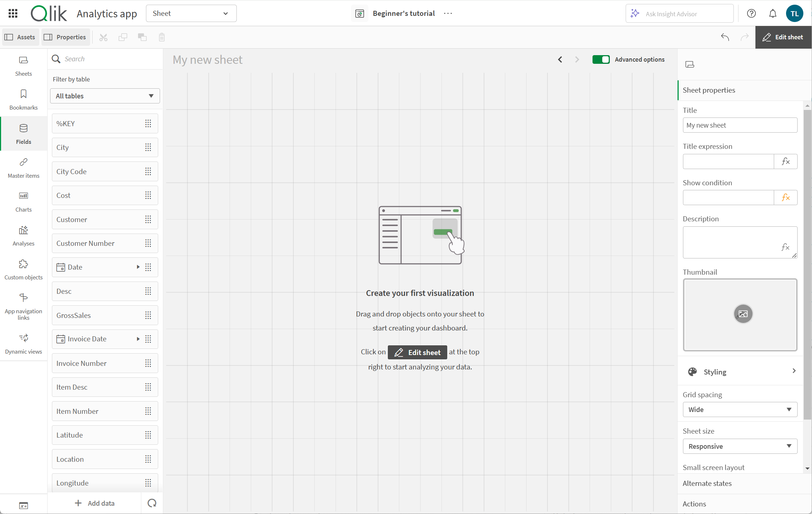Toggle Advanced options switch
Screen dimensions: 812x514
coord(601,59)
